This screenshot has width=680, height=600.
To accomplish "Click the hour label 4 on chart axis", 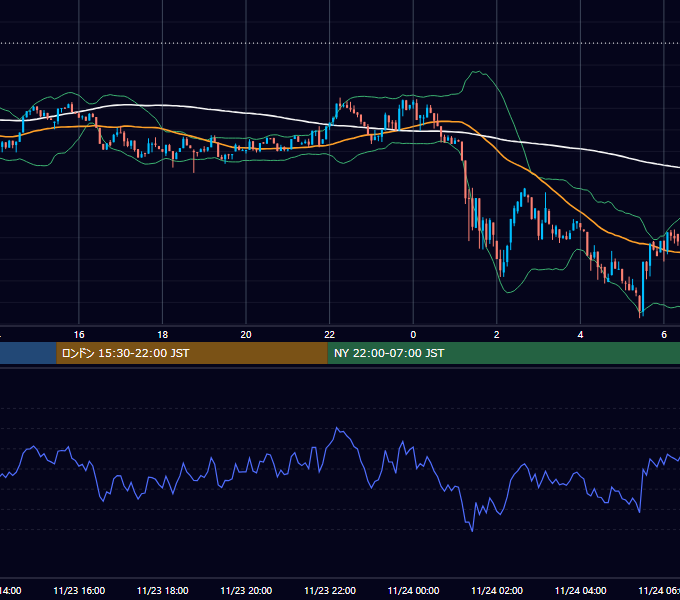I will tap(580, 335).
